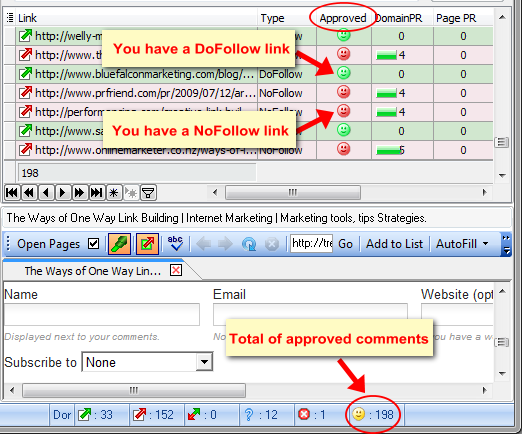Click the page title bar text
Image resolution: width=522 pixels, height=440 pixels.
coord(216,218)
